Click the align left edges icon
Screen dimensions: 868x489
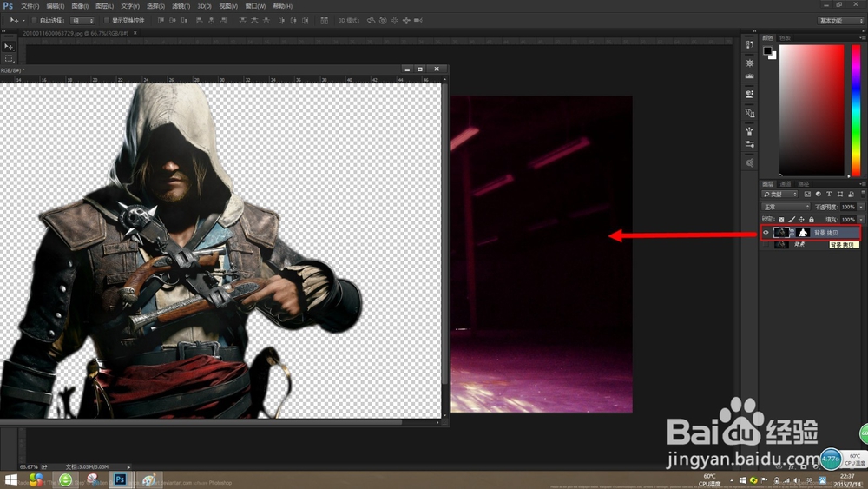tap(200, 21)
